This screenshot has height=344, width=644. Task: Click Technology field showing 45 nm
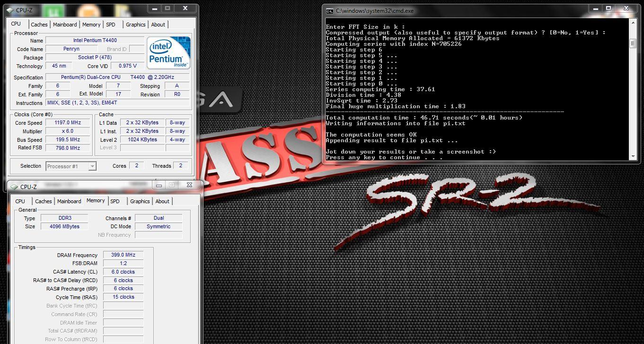(59, 66)
